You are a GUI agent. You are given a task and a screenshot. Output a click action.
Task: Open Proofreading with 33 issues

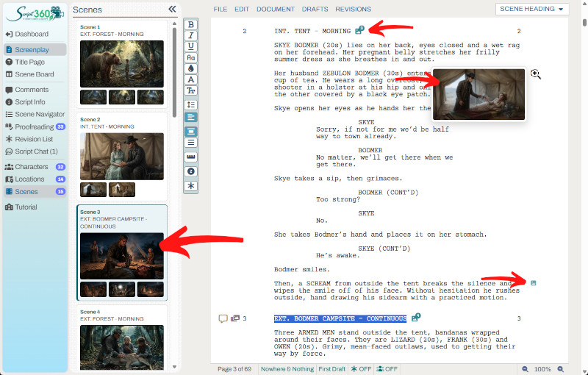click(35, 126)
